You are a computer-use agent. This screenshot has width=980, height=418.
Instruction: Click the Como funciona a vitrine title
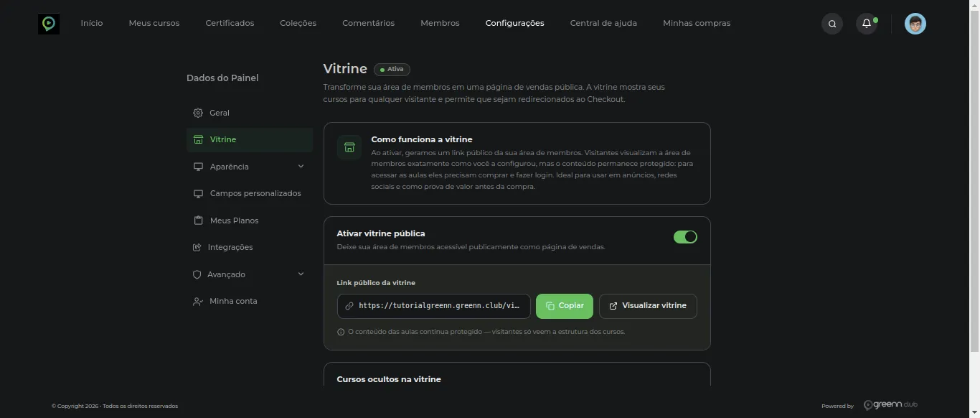click(x=422, y=139)
